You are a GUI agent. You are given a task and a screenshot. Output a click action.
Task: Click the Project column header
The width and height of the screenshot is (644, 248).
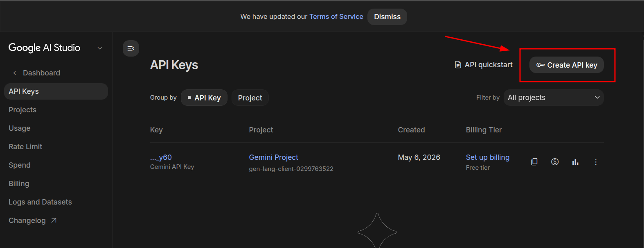[261, 130]
